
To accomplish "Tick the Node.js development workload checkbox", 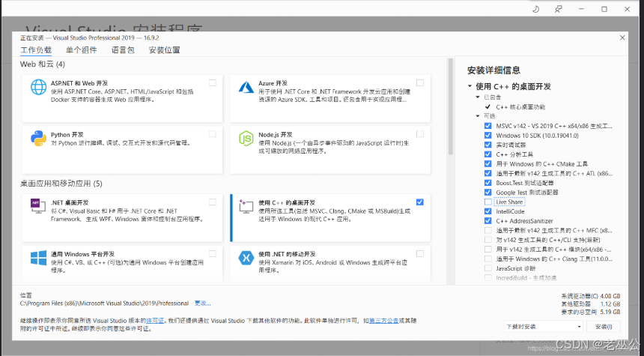I will point(420,134).
